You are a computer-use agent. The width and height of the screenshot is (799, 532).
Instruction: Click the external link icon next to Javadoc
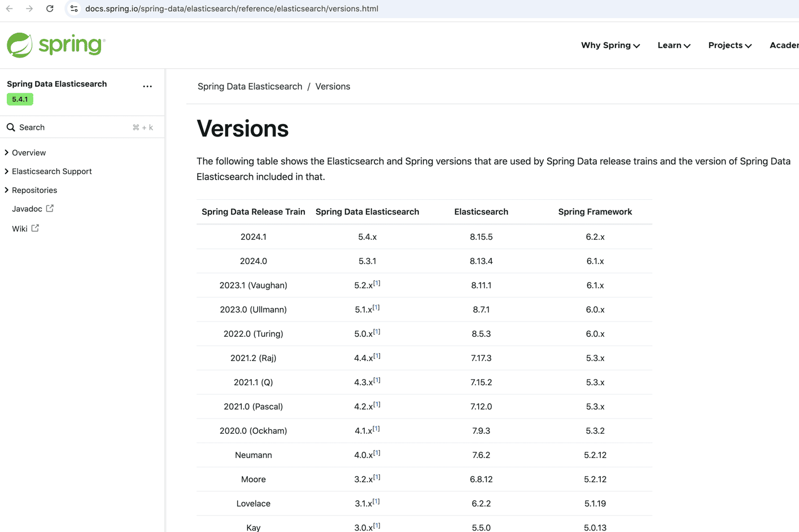[x=50, y=208]
